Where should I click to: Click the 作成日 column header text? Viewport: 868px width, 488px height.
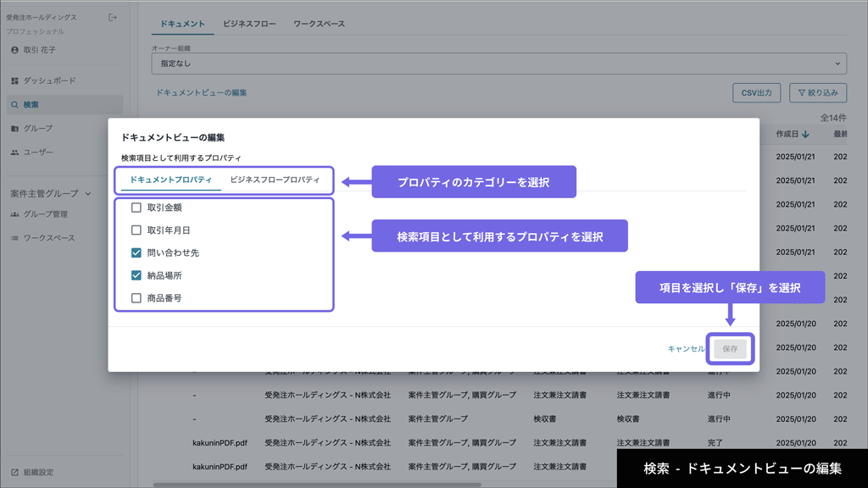coord(787,134)
